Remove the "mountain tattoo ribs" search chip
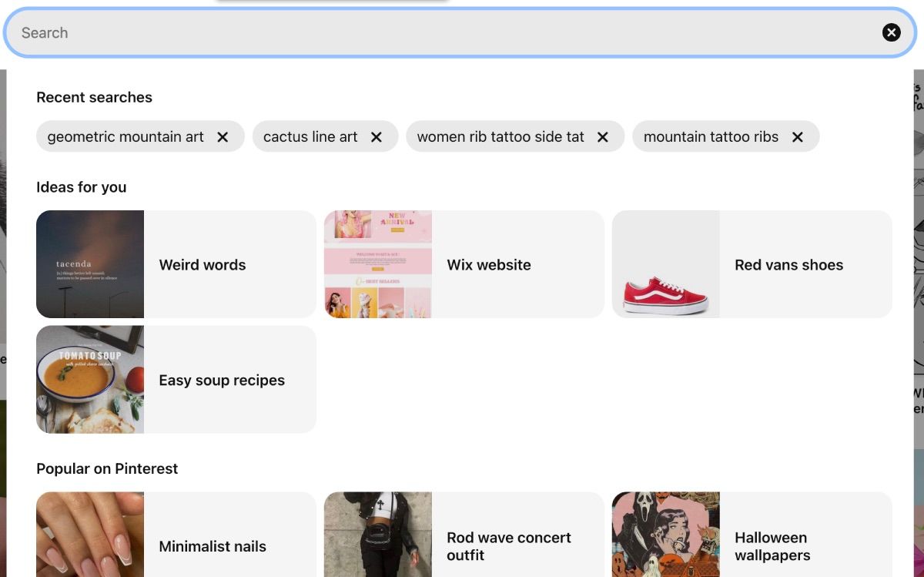924x577 pixels. [x=798, y=136]
